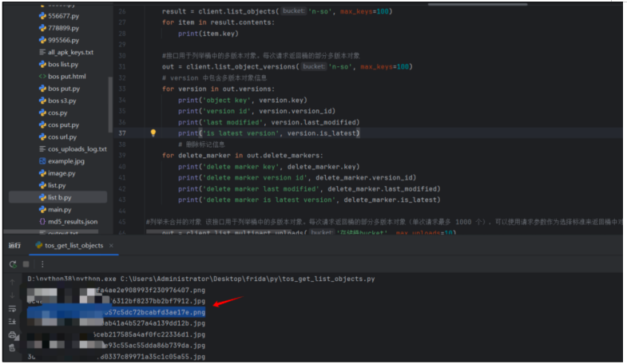Click the project tree vertical scrollbar

tap(110, 105)
